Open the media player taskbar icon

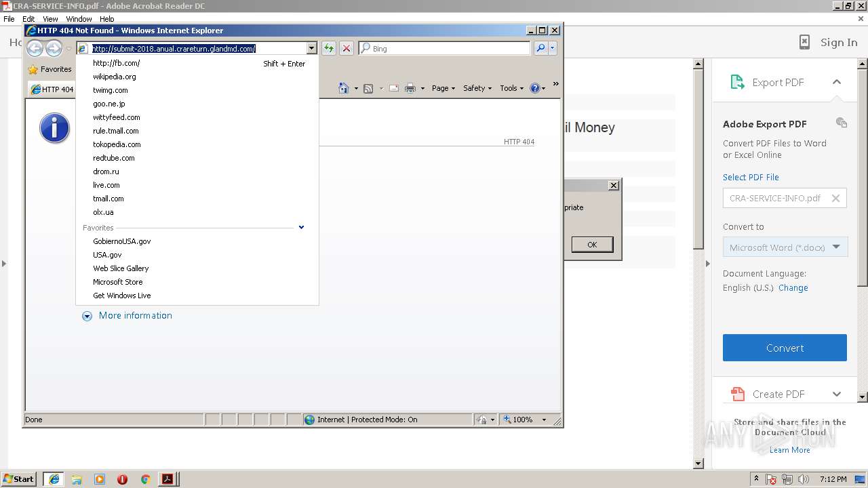click(x=100, y=479)
